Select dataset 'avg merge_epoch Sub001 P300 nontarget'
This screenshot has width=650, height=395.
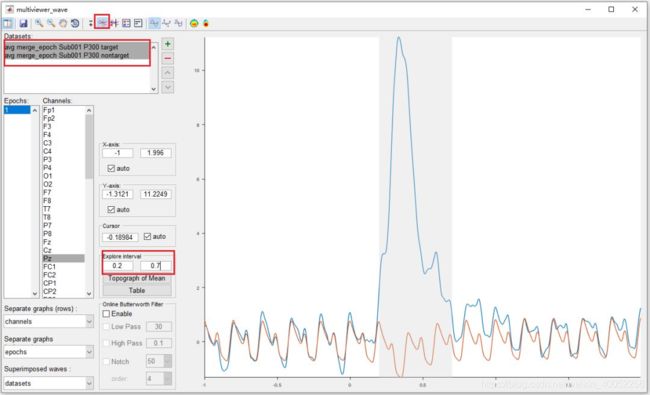click(77, 56)
